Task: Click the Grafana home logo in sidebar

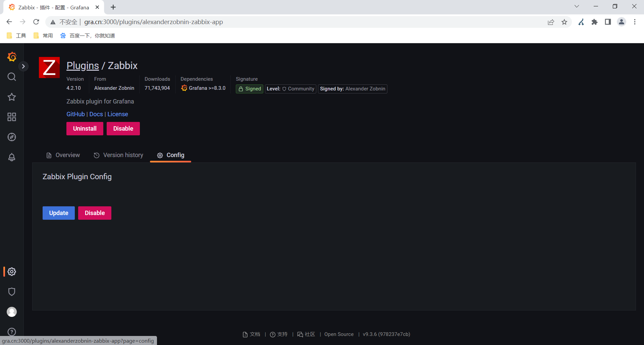Action: (x=12, y=57)
